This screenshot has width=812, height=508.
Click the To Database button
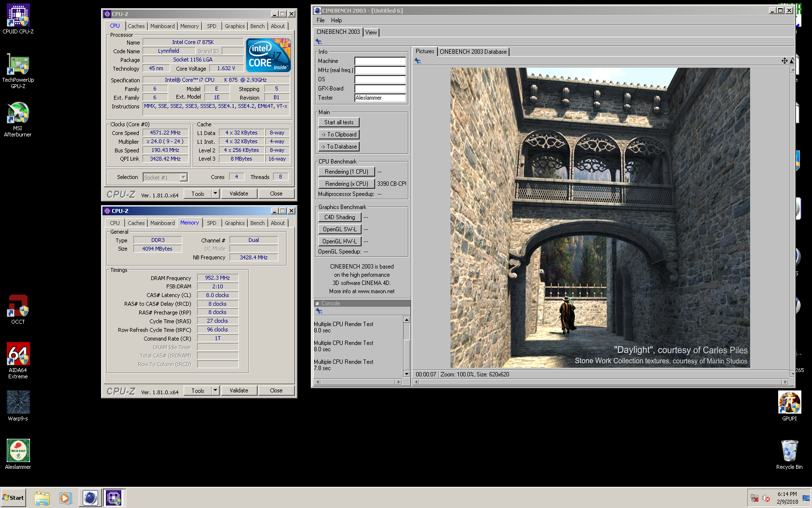point(339,147)
